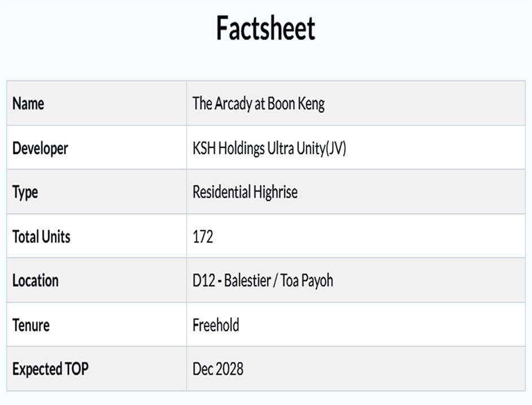This screenshot has height=405, width=532.
Task: Click the "D12" district code
Action: [204, 281]
